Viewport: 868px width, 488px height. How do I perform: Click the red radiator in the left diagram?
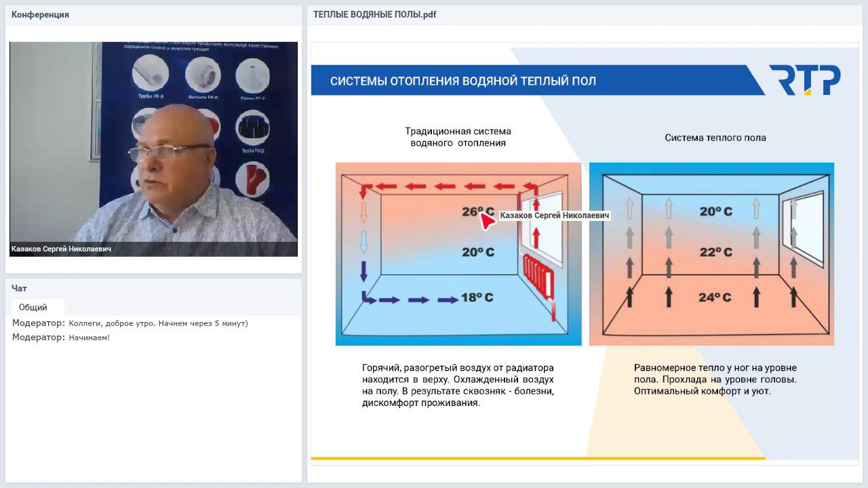click(x=540, y=277)
